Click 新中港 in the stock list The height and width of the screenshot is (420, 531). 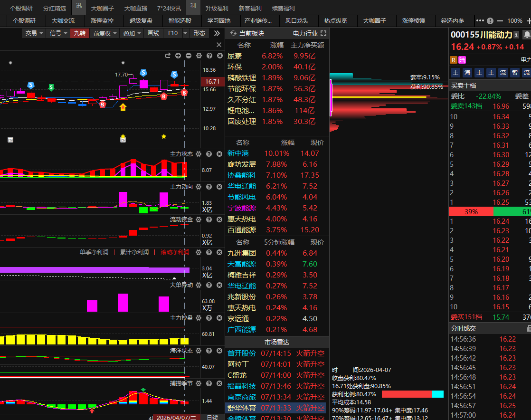point(238,153)
